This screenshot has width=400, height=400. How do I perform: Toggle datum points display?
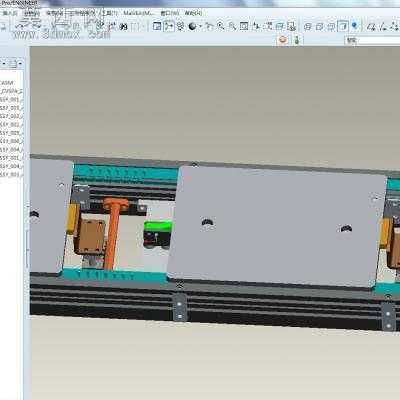click(x=394, y=26)
